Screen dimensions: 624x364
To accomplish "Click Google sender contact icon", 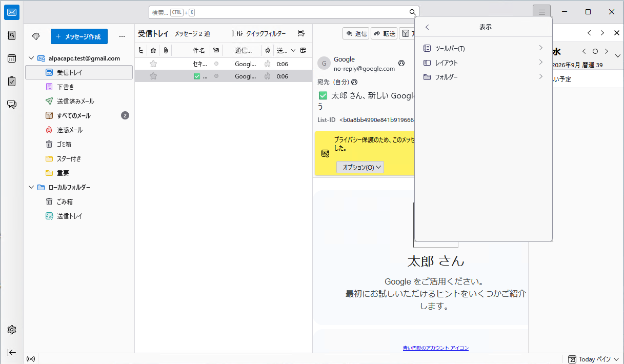I will (x=401, y=63).
